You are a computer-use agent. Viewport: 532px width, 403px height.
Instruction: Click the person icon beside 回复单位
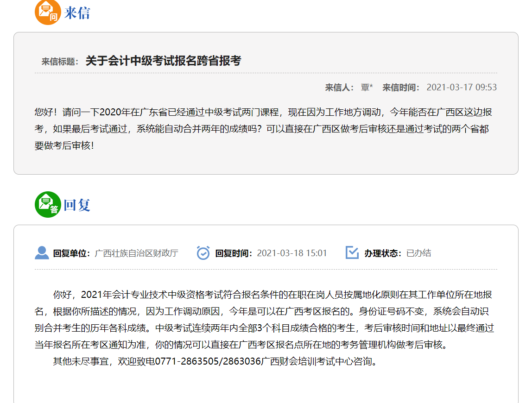42,253
